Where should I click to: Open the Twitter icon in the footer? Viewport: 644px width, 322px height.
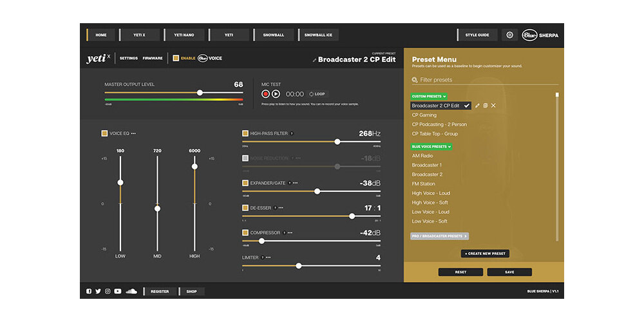tap(98, 291)
